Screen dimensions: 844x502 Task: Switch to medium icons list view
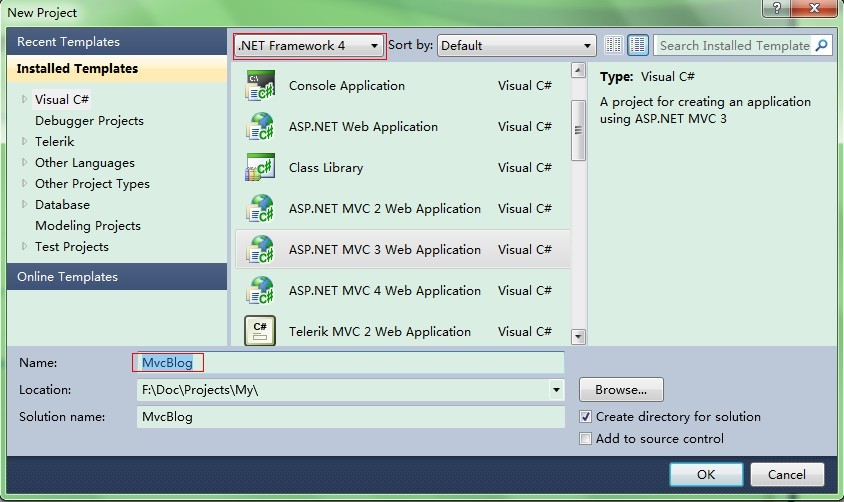point(638,45)
